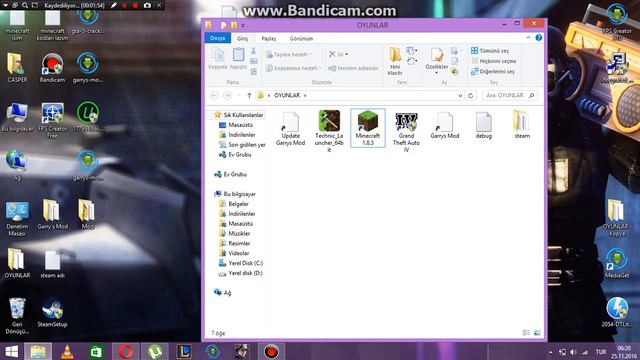
Task: Click the Yapıştır ribbon button
Action: click(x=238, y=58)
